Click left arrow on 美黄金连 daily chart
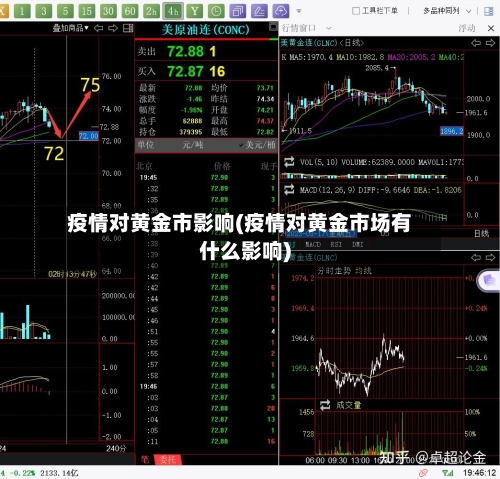 (x=476, y=43)
